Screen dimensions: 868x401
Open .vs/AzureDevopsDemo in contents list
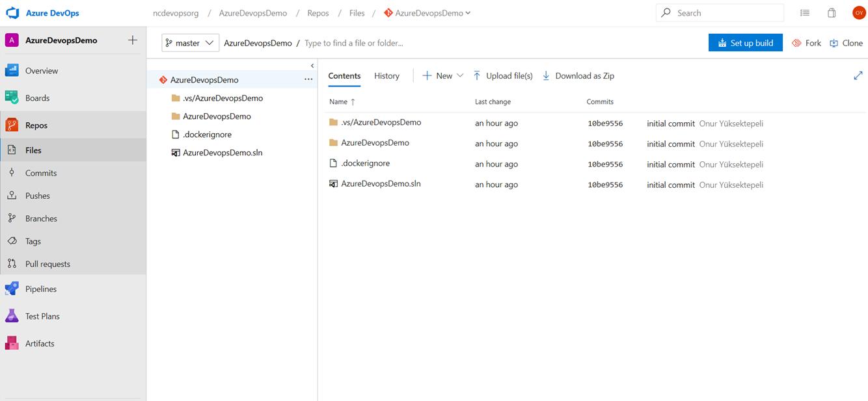(x=381, y=122)
